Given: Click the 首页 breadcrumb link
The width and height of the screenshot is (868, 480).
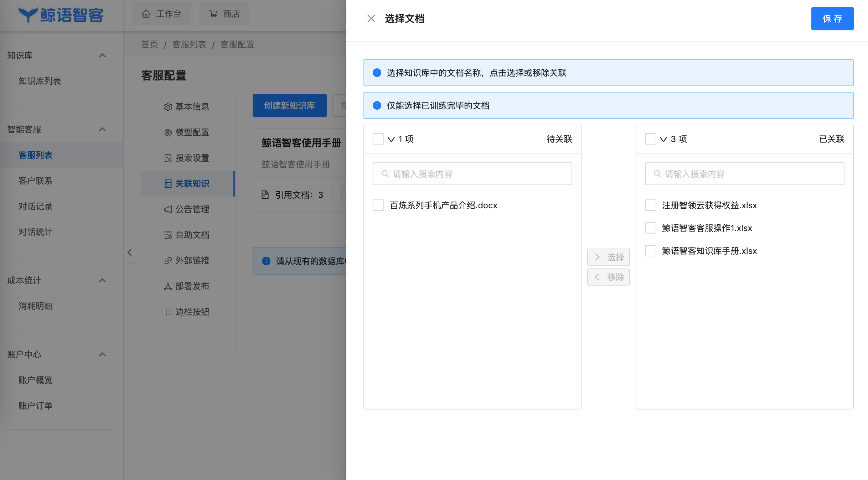Looking at the screenshot, I should (x=150, y=45).
